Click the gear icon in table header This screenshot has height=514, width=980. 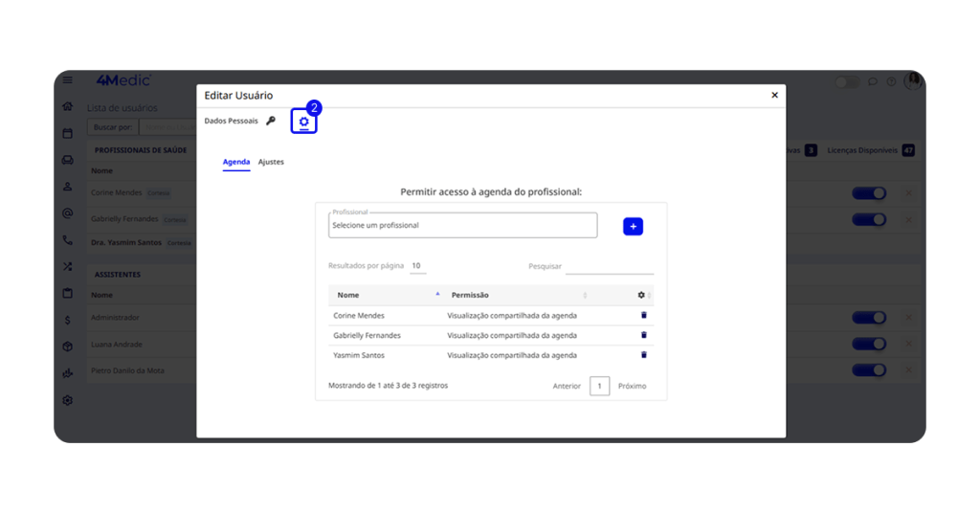click(x=641, y=295)
